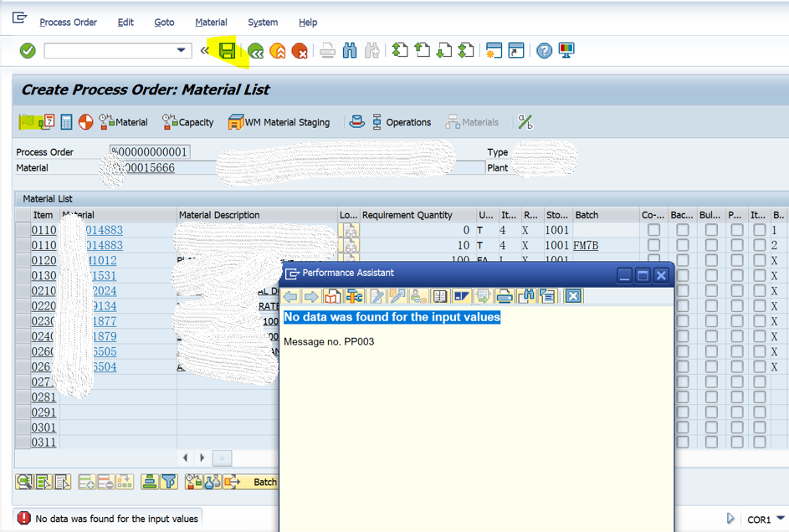Select line item 0210
The width and height of the screenshot is (789, 532).
click(x=43, y=290)
